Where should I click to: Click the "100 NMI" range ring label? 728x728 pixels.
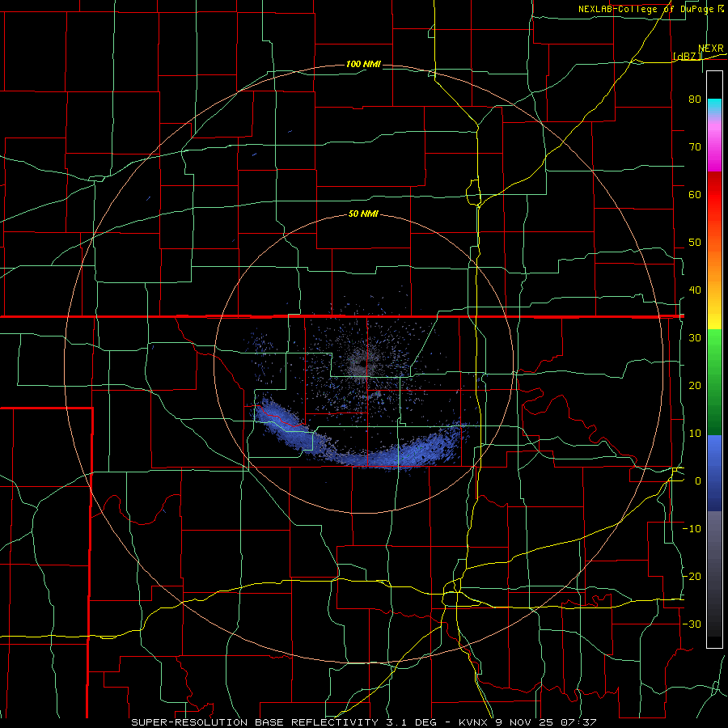click(363, 64)
